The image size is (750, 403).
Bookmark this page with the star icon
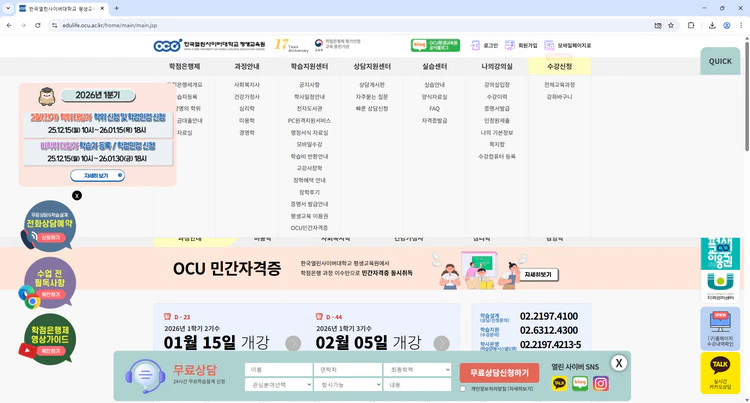[x=671, y=25]
